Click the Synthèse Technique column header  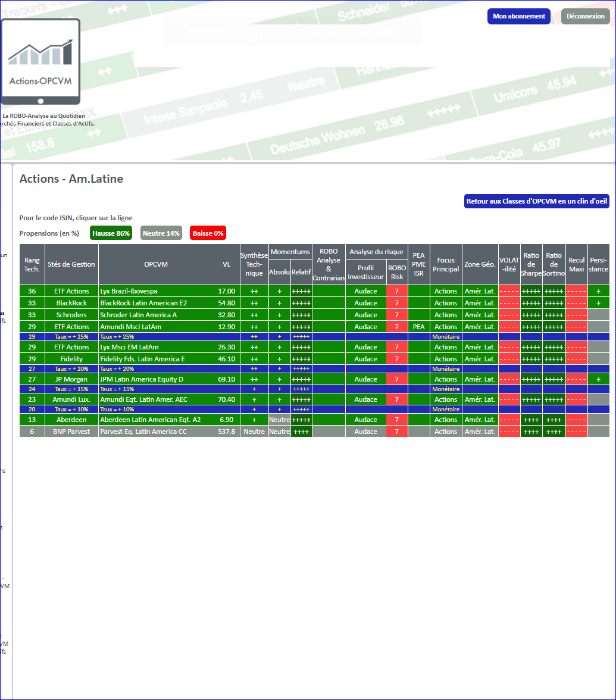click(x=254, y=264)
